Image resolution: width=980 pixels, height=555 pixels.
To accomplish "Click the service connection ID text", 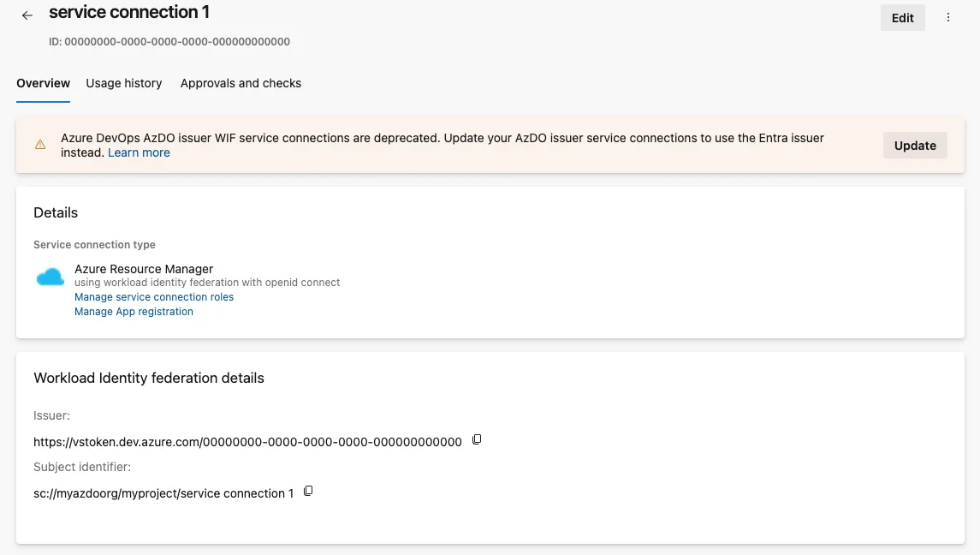I will click(x=169, y=42).
